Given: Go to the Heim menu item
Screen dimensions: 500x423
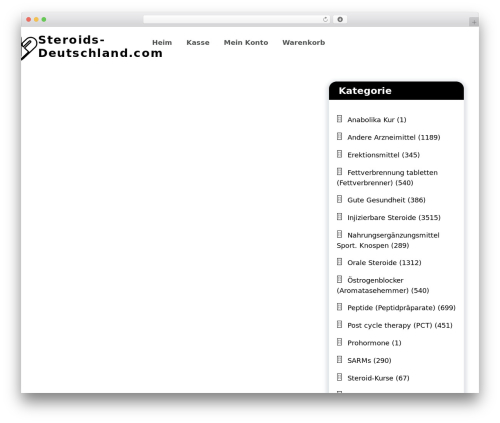Looking at the screenshot, I should pyautogui.click(x=162, y=43).
